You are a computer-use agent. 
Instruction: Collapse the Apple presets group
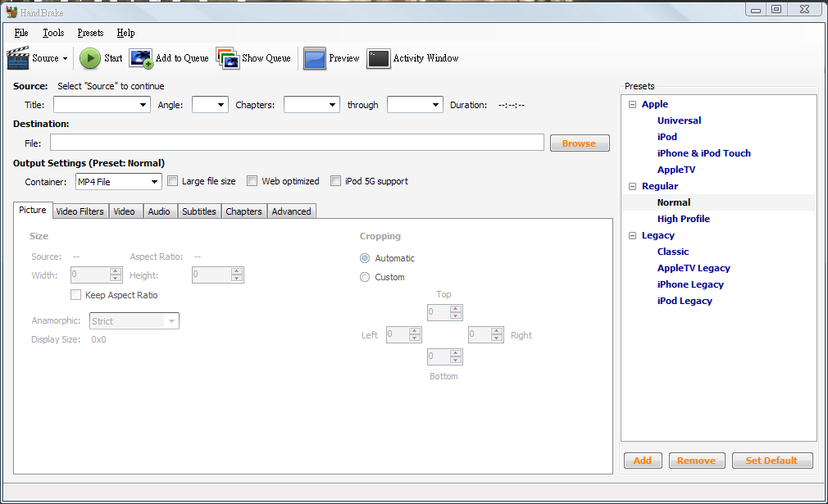pyautogui.click(x=633, y=105)
